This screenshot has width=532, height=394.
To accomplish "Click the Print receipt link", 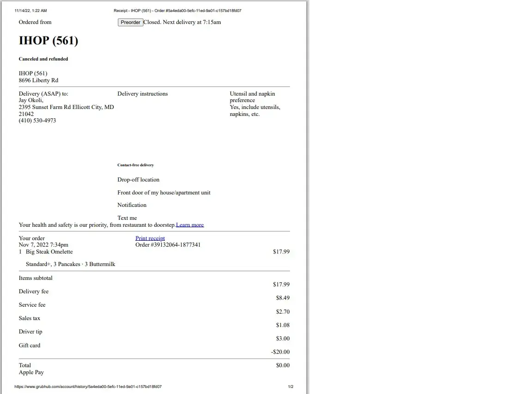I will (150, 238).
